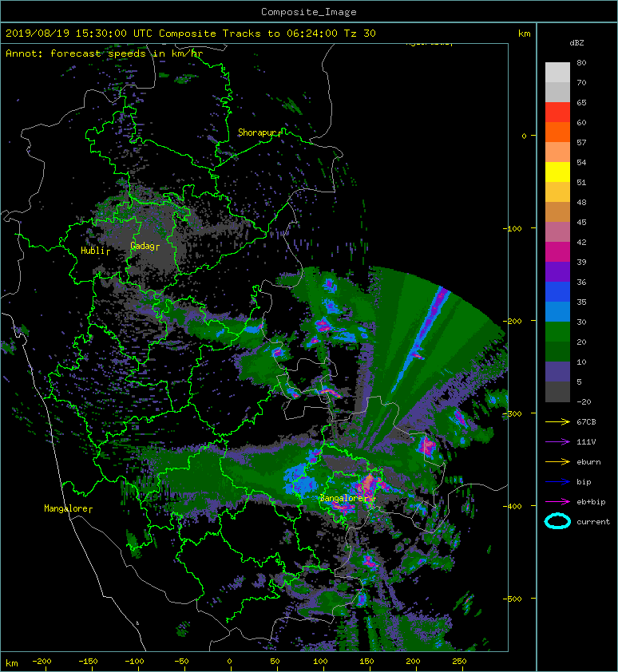The image size is (618, 672).
Task: Click the 0 tick label on bottom axis
Action: pyautogui.click(x=229, y=662)
